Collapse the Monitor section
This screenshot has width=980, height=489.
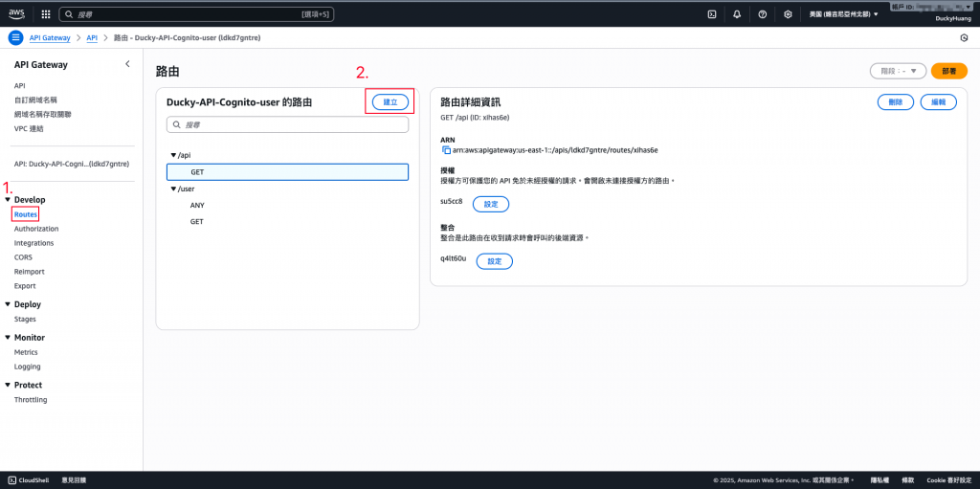(x=8, y=338)
